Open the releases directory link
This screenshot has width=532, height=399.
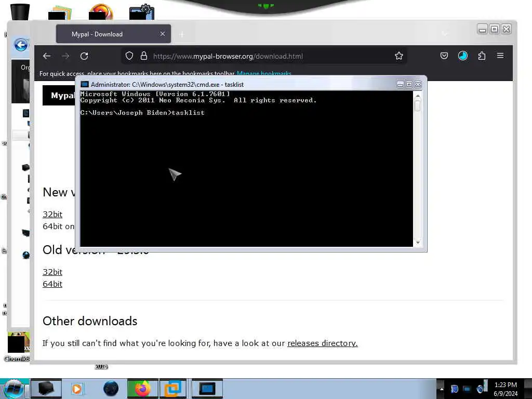coord(322,343)
